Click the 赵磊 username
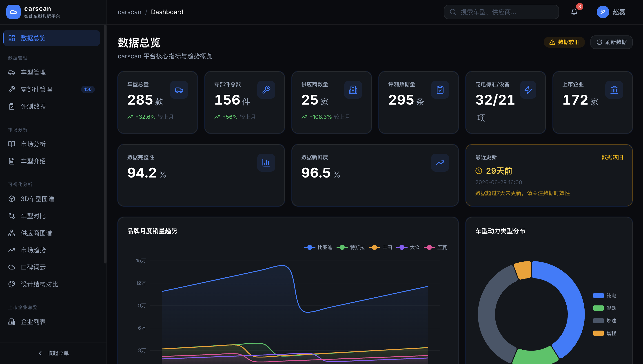This screenshot has height=364, width=643. (619, 12)
